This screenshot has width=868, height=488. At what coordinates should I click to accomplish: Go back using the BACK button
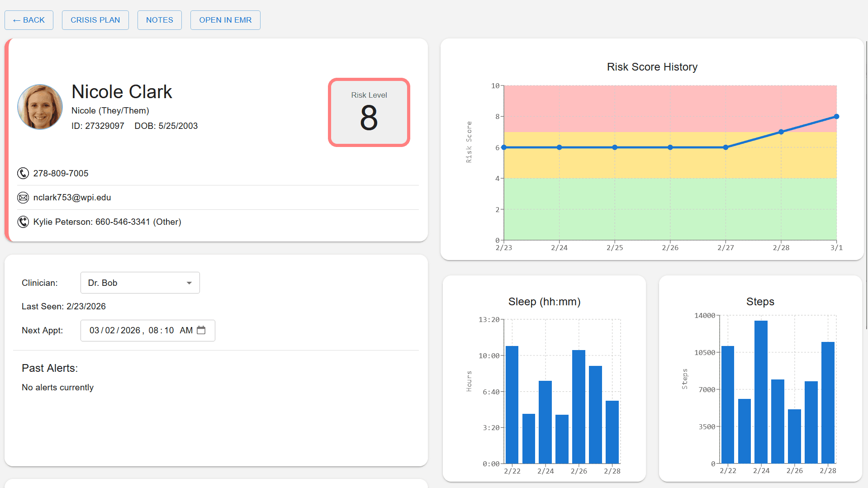(x=29, y=20)
